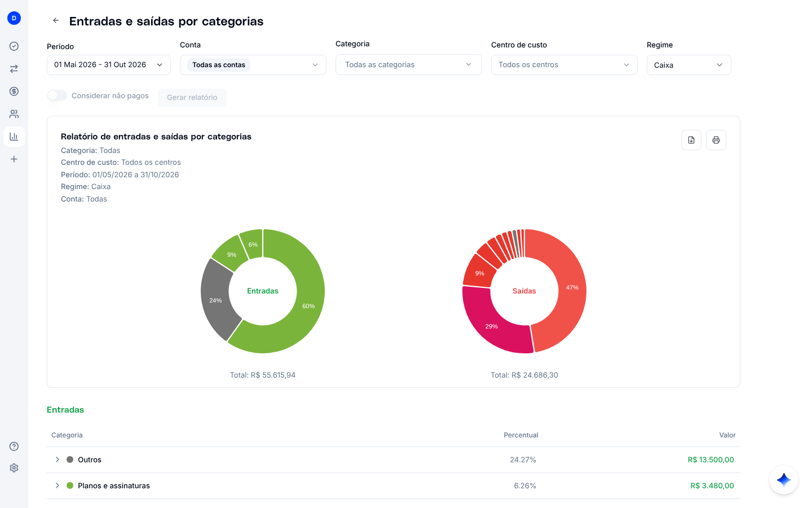Open the AI assistant sparkle button
The height and width of the screenshot is (508, 812).
pyautogui.click(x=784, y=480)
